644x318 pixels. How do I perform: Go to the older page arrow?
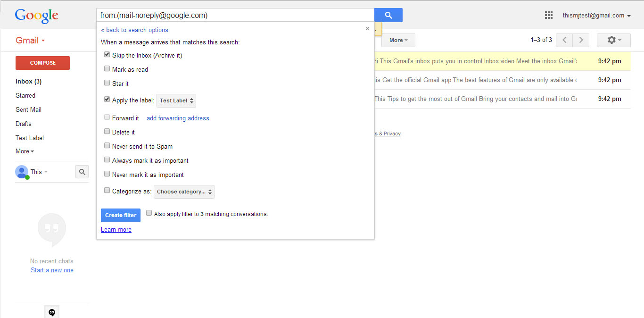point(581,40)
